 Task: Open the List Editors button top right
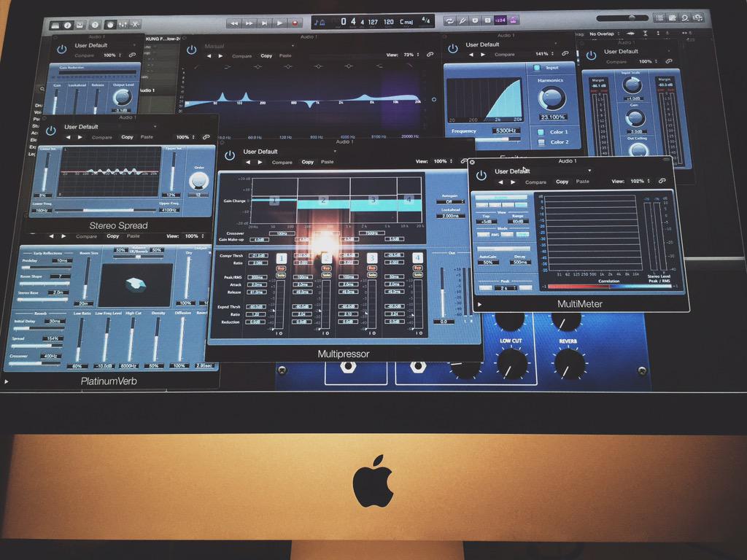[x=659, y=18]
